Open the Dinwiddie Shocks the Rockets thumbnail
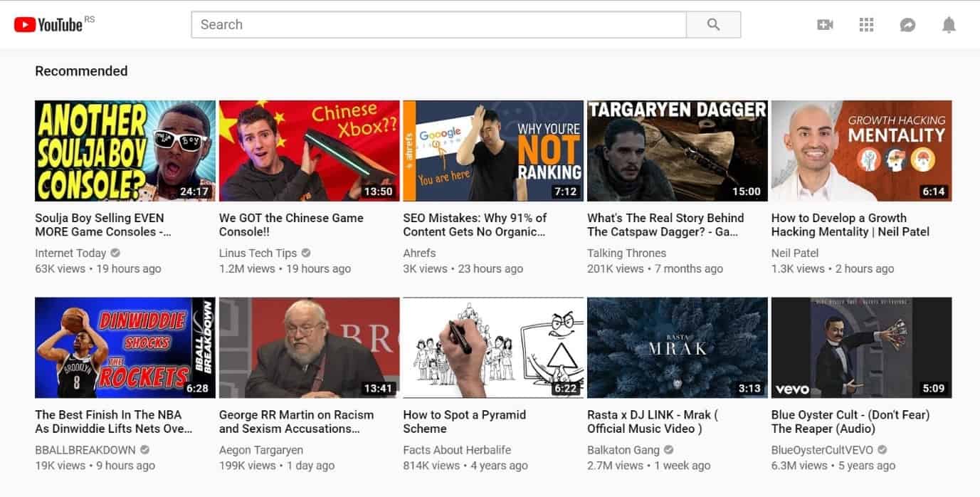 coord(125,347)
